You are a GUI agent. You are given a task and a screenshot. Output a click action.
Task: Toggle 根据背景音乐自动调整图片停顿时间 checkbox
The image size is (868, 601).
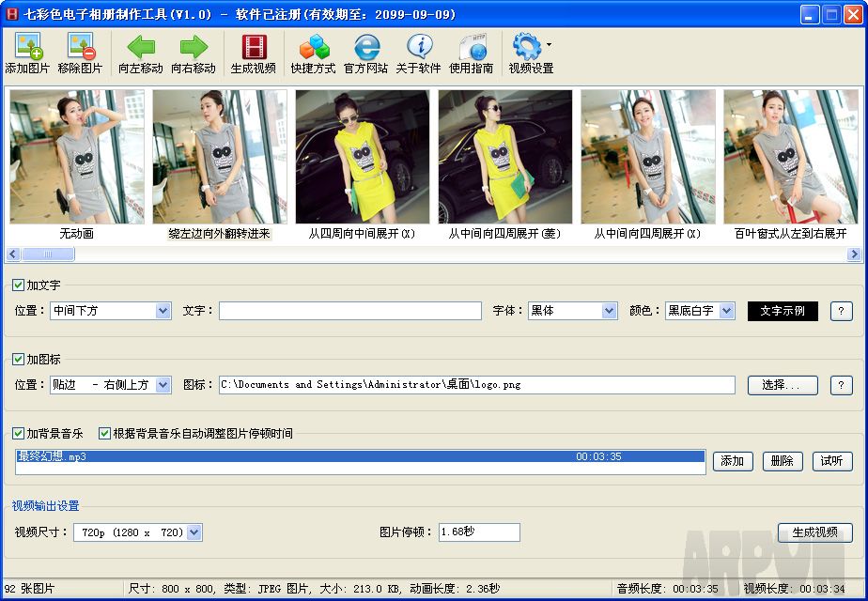click(x=104, y=433)
